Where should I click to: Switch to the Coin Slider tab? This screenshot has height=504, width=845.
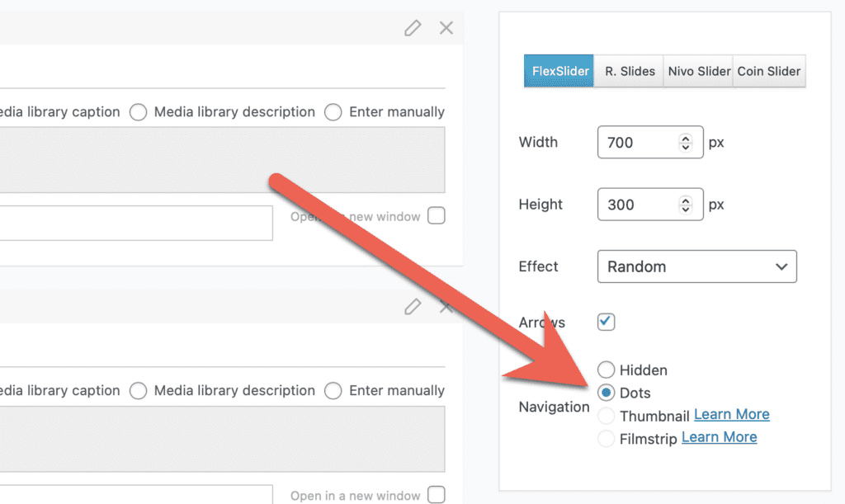click(x=769, y=71)
